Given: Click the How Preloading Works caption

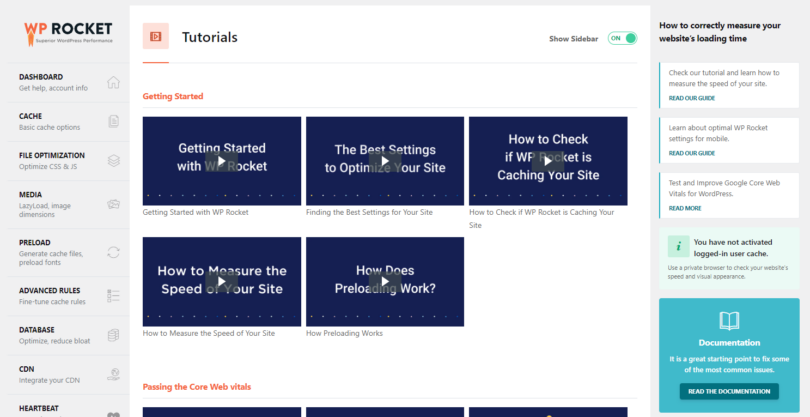Looking at the screenshot, I should click(344, 333).
